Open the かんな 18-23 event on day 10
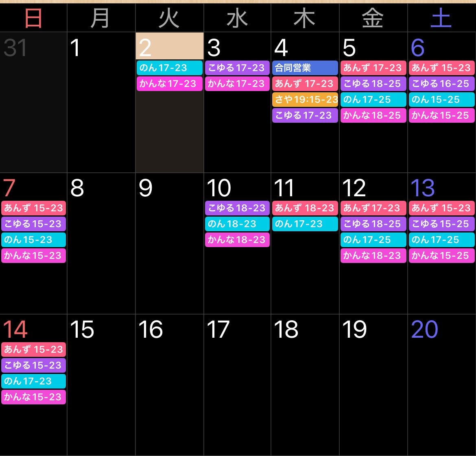 [238, 239]
